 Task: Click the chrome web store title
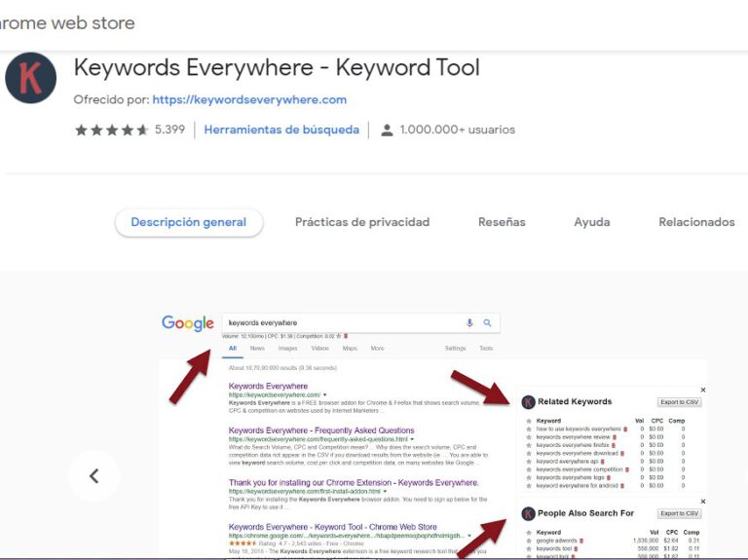click(x=67, y=23)
